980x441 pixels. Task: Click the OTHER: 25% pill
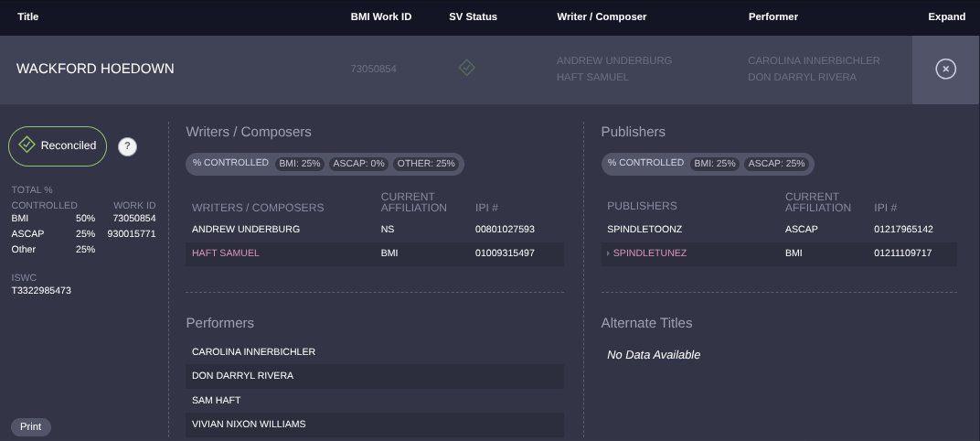pos(426,164)
